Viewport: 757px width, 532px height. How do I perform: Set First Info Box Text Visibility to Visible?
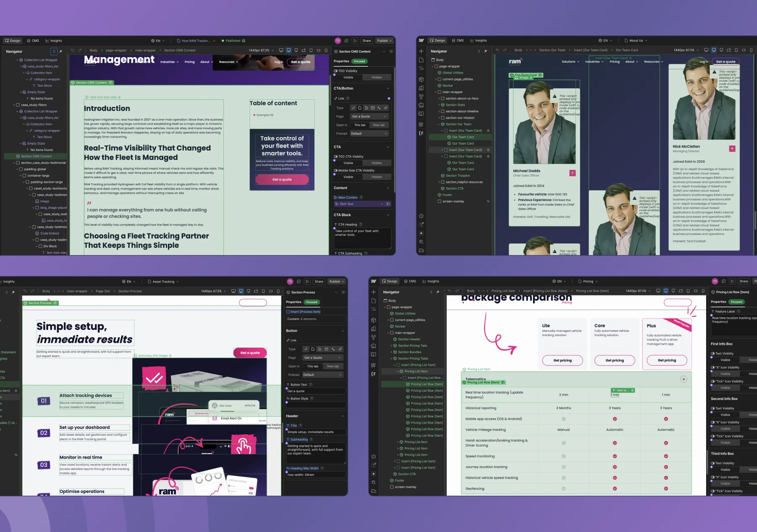[x=725, y=360]
